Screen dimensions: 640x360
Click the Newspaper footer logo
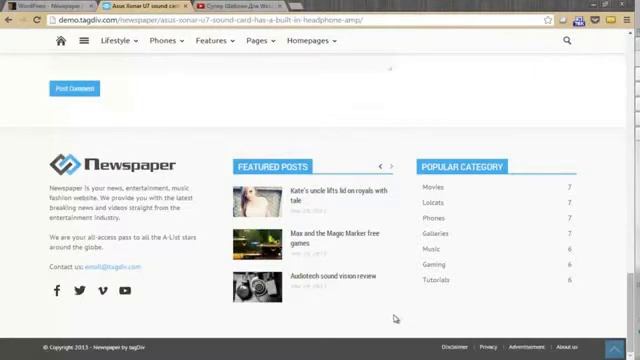[x=113, y=164]
